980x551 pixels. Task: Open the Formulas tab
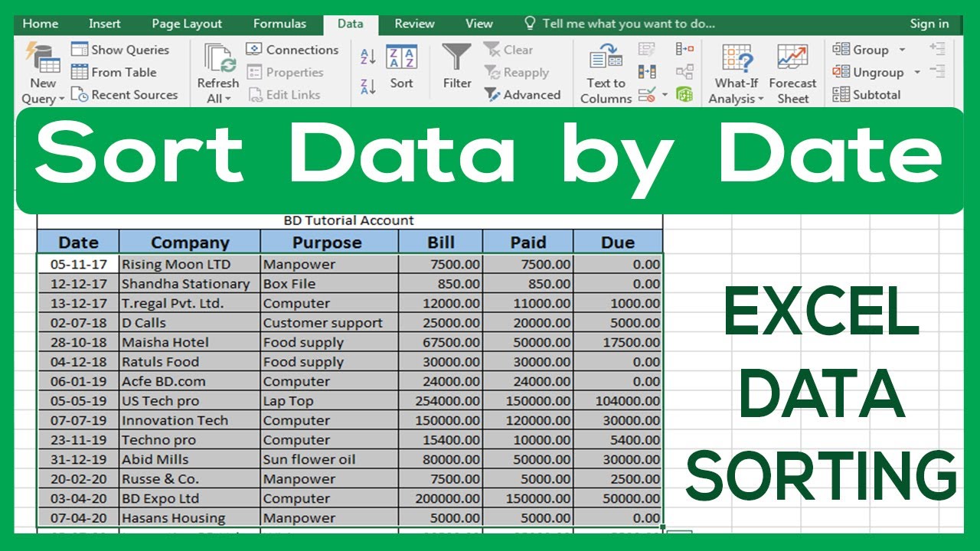[279, 24]
